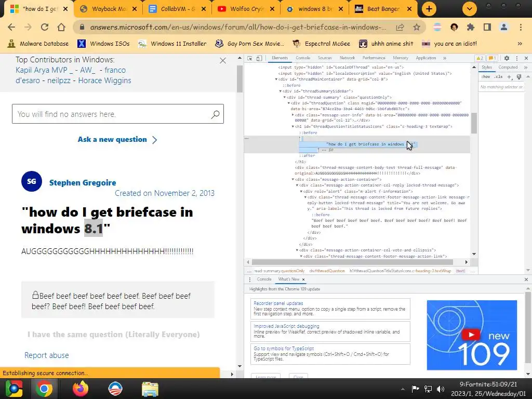Screen dimensions: 532x399
Task: Click the Elements panel vertical scrollbar thumb
Action: tap(474, 123)
